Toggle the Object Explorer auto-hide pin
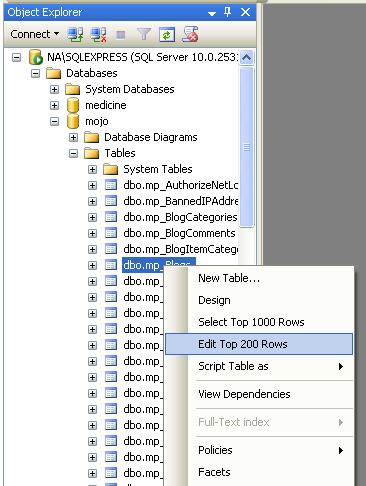 (x=228, y=12)
